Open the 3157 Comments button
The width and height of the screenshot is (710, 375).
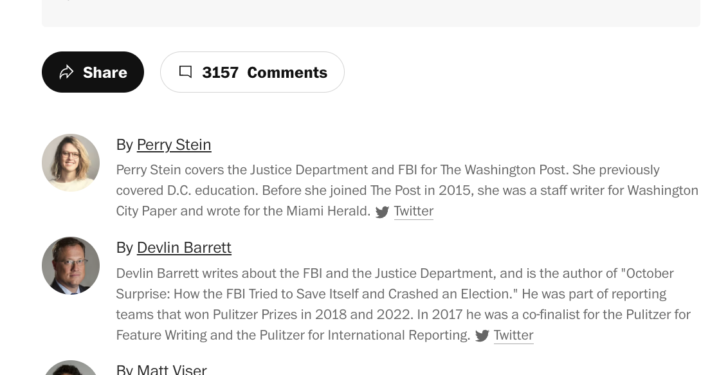pos(252,72)
